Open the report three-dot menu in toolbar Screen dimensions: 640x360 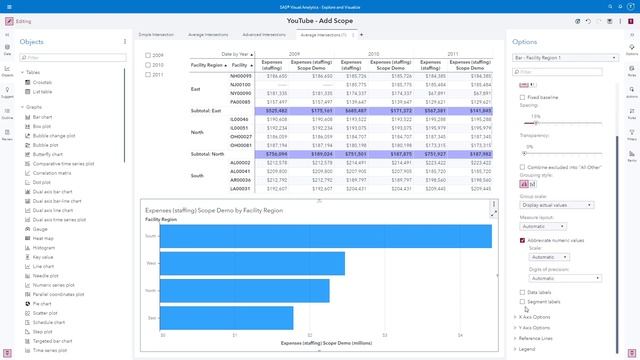click(x=620, y=21)
